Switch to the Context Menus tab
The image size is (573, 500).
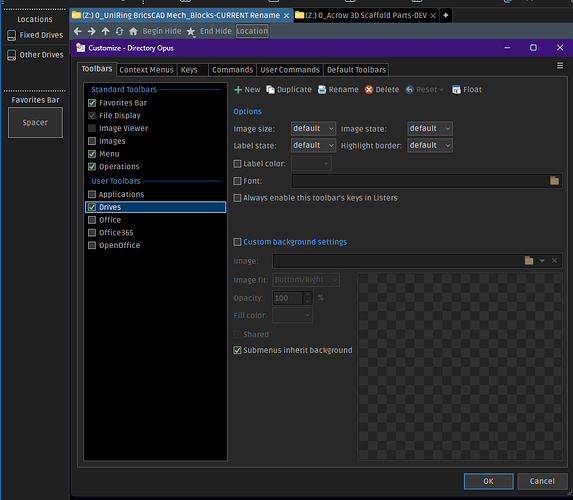(147, 70)
